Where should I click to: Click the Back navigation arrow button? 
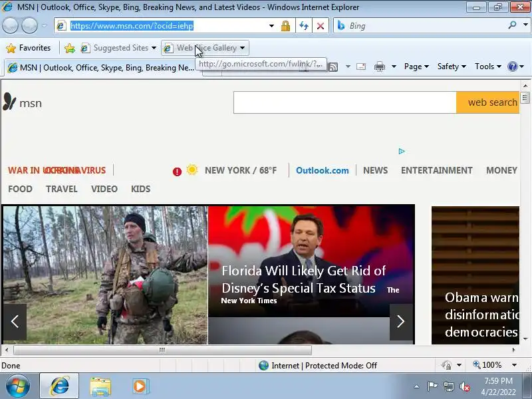pos(10,26)
